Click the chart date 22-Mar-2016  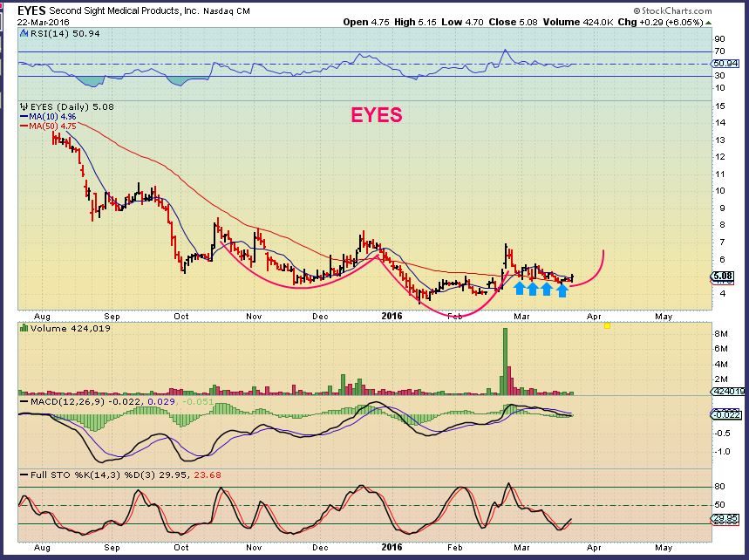pyautogui.click(x=44, y=22)
